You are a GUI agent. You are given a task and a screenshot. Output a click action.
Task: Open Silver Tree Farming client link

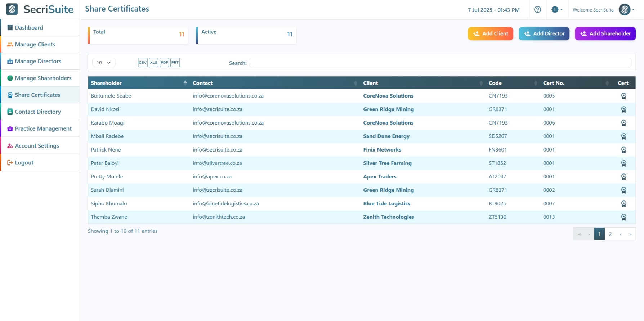pos(387,163)
